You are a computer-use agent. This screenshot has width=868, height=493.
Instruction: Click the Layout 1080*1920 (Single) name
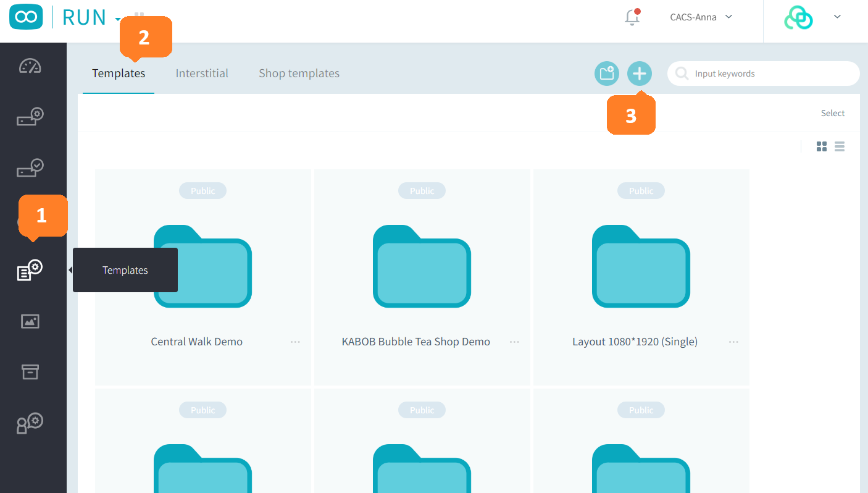(635, 342)
